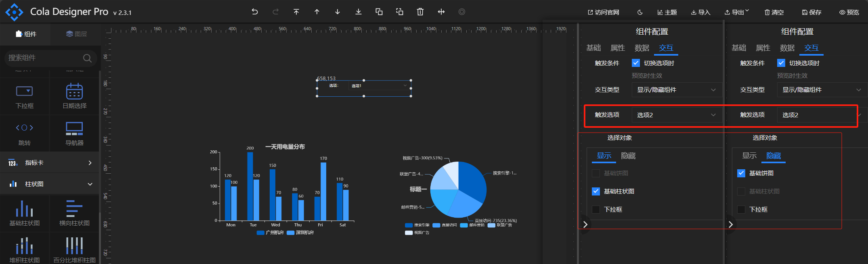Uncheck the ticked 基础饼图 checkbox
Screen dimensions: 868x264
tap(741, 173)
